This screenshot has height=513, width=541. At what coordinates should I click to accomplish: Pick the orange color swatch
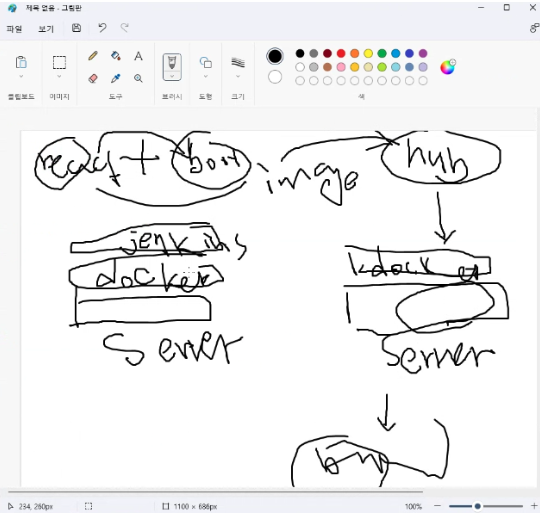point(355,53)
